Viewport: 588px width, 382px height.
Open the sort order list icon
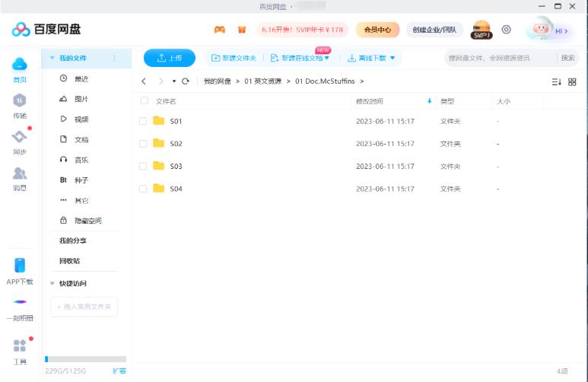tap(557, 82)
